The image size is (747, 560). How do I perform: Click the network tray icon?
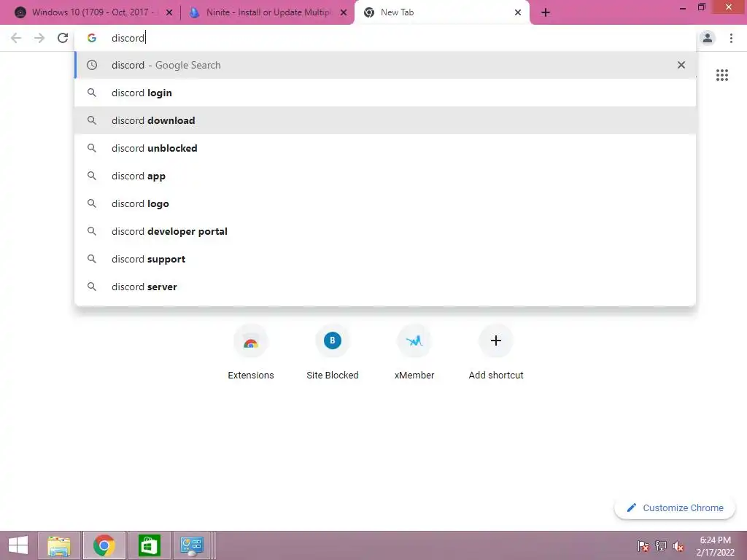(661, 546)
